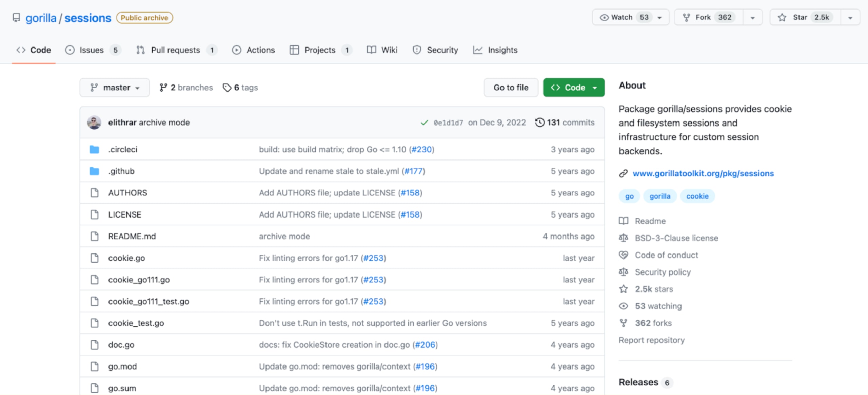Open Readme via the book icon
This screenshot has height=395, width=868.
pyautogui.click(x=624, y=221)
